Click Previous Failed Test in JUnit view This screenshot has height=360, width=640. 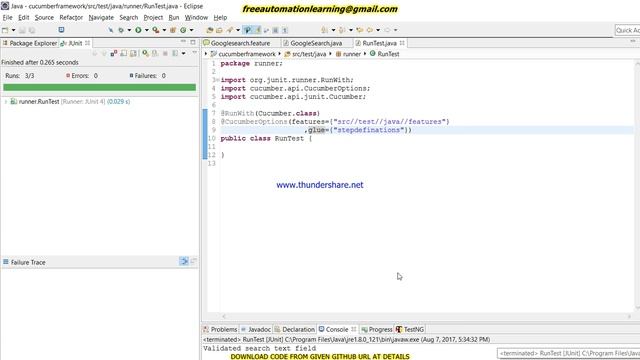click(x=104, y=53)
